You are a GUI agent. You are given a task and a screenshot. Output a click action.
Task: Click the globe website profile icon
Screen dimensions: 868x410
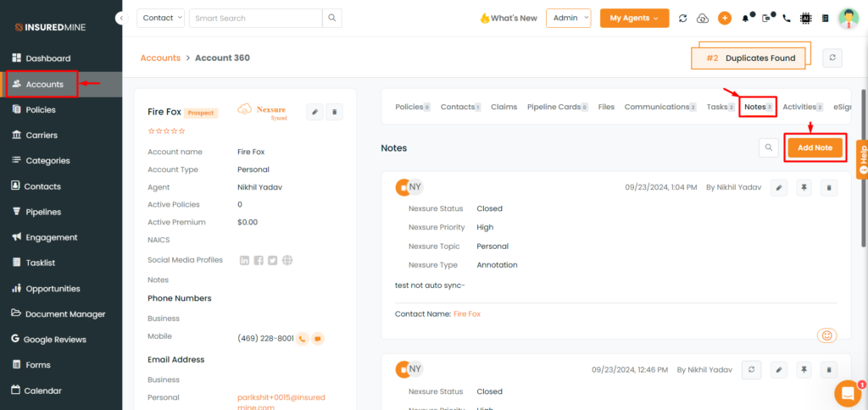pyautogui.click(x=287, y=260)
